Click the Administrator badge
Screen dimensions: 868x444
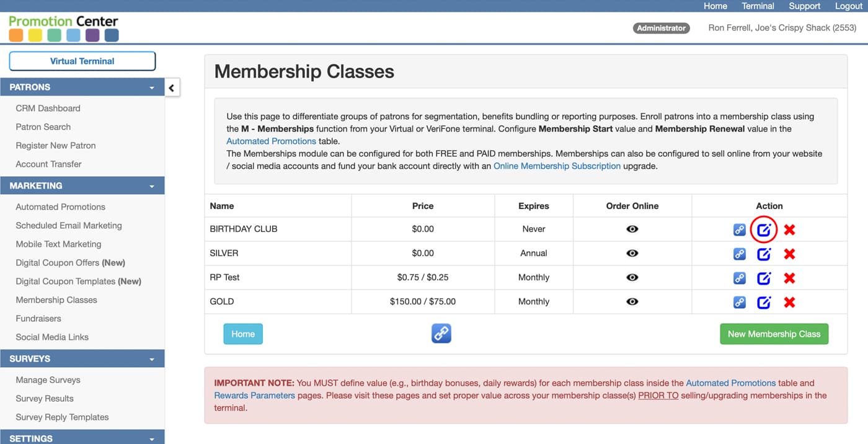click(x=662, y=28)
